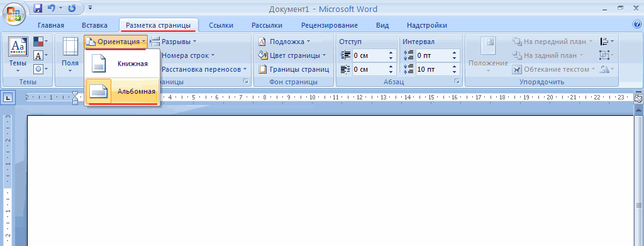Choose Альбомная landscape orientation
The image size is (644, 246).
[x=122, y=91]
